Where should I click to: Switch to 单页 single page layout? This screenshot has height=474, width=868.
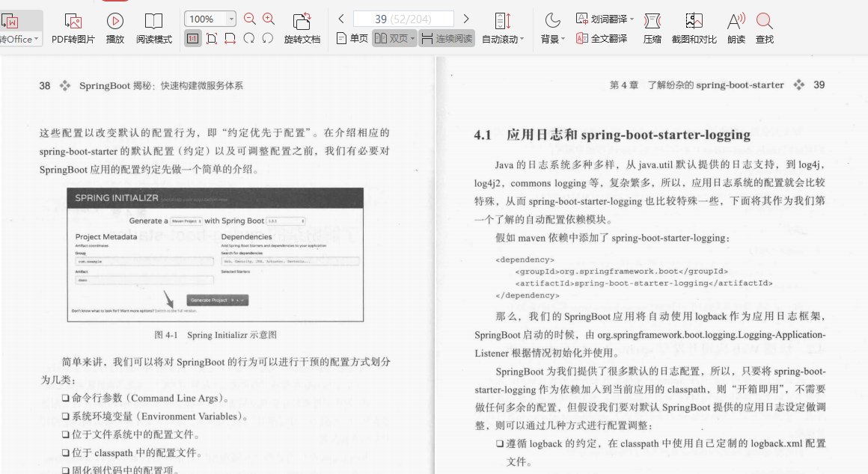point(352,38)
